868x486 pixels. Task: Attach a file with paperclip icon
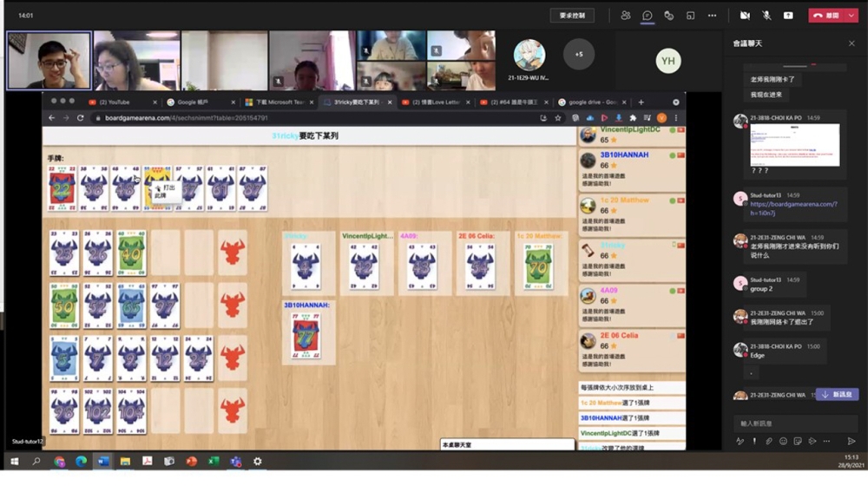point(768,441)
